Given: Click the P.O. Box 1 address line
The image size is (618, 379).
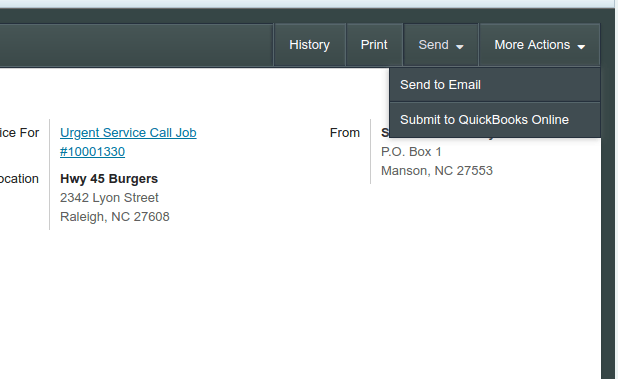Looking at the screenshot, I should pyautogui.click(x=411, y=152).
